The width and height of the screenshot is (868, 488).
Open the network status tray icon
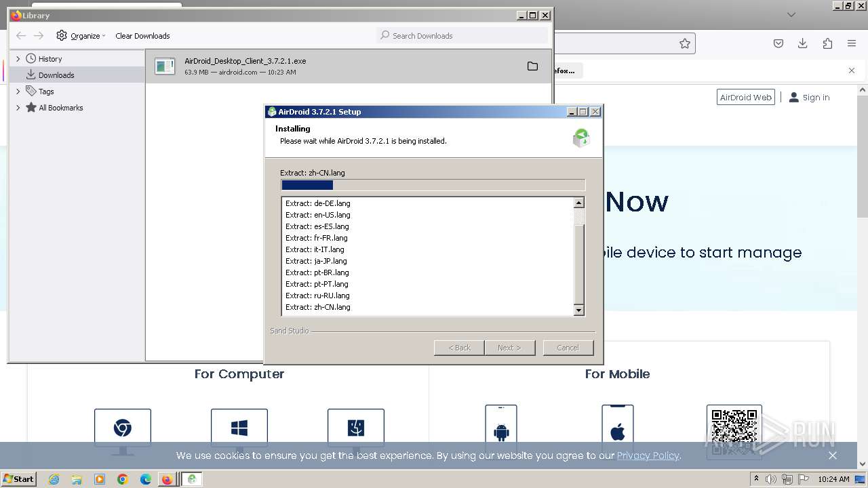click(787, 479)
